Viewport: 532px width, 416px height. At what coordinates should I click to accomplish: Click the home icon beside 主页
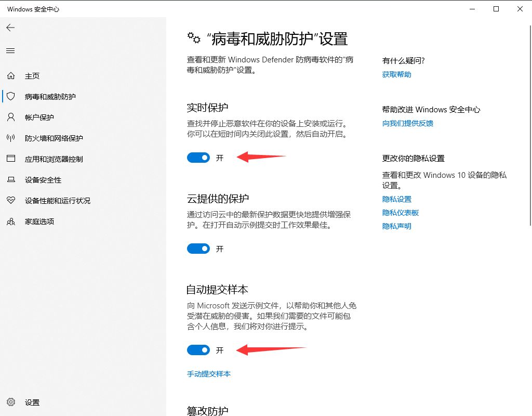11,76
